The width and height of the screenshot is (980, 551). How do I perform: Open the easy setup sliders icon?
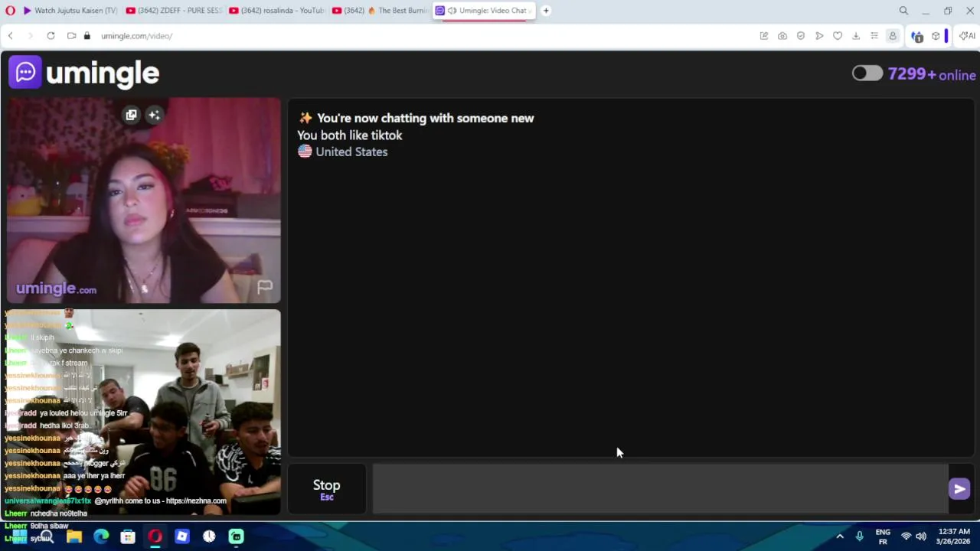874,36
